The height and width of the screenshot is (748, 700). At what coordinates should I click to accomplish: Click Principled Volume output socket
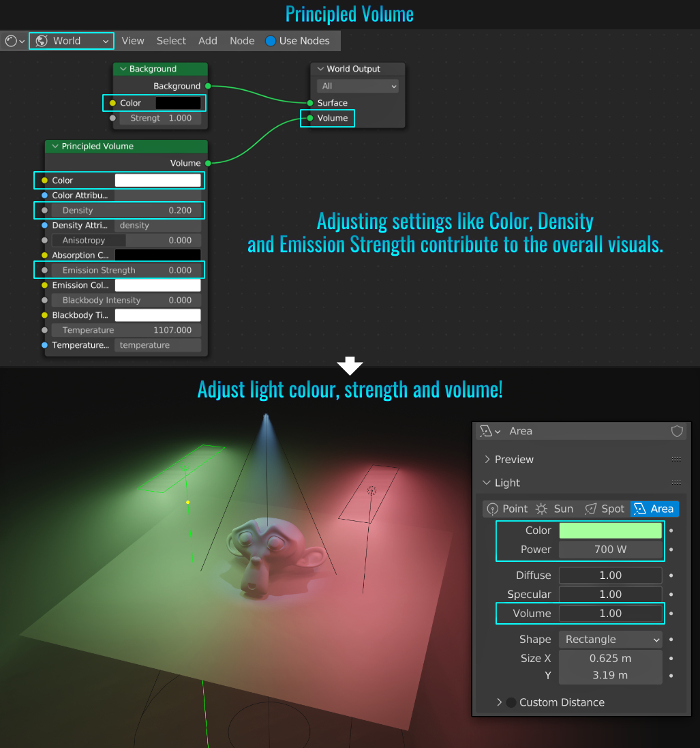click(x=208, y=163)
